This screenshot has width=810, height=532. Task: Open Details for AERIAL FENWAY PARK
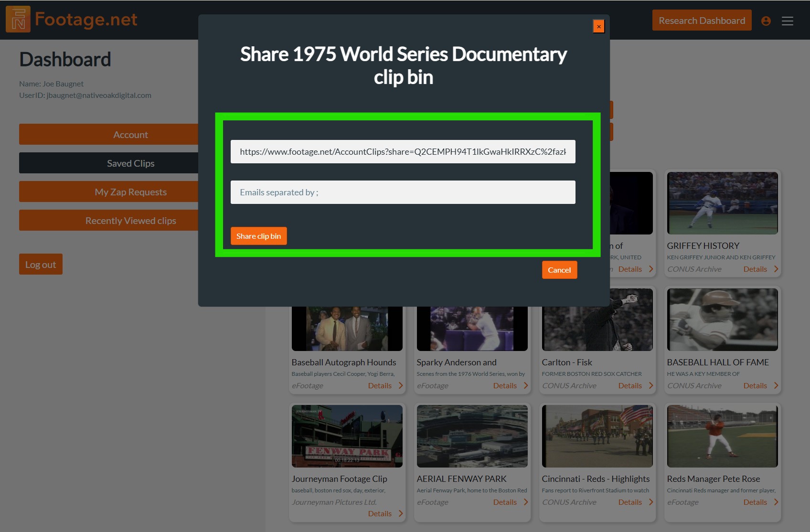tap(505, 502)
